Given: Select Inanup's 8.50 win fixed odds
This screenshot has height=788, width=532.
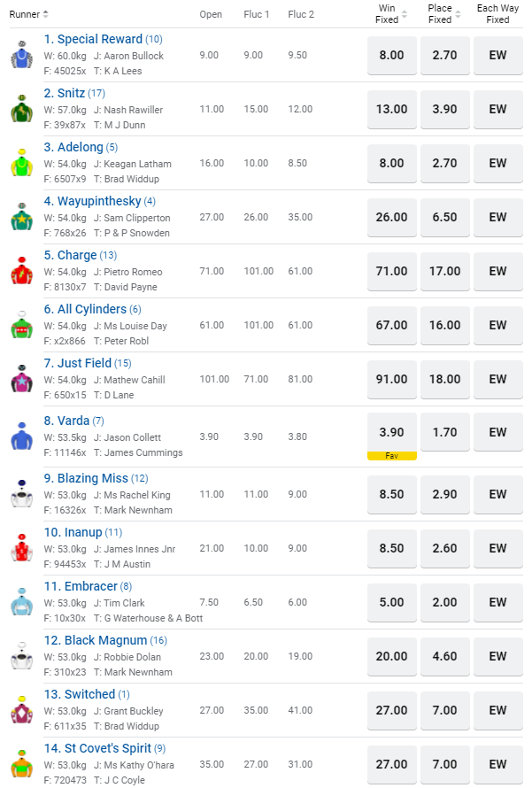Looking at the screenshot, I should tap(392, 548).
